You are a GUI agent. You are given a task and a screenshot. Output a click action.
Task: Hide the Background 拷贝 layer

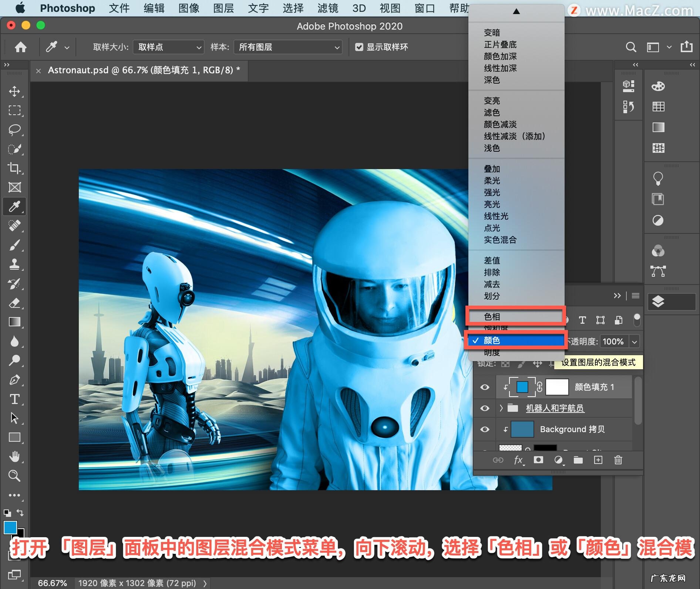click(485, 429)
